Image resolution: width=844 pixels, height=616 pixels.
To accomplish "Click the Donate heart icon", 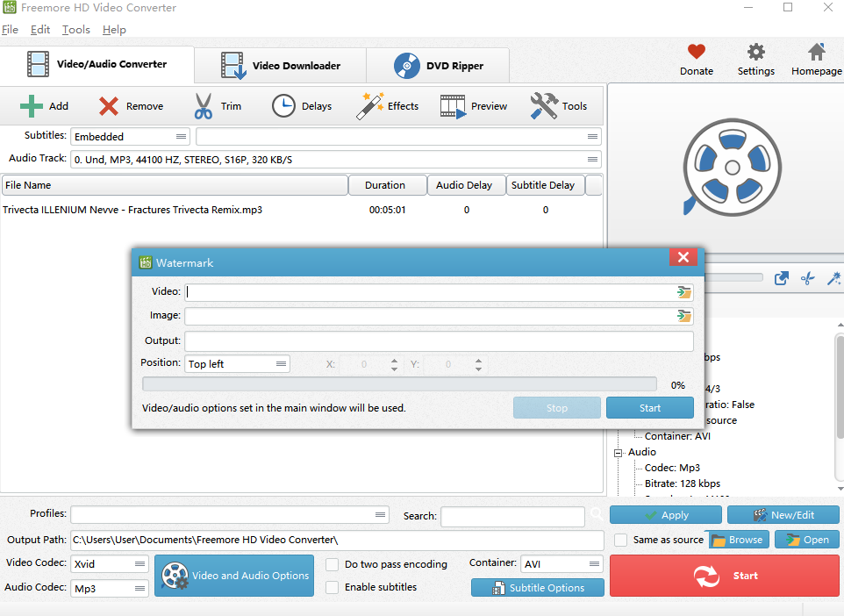I will pos(696,52).
